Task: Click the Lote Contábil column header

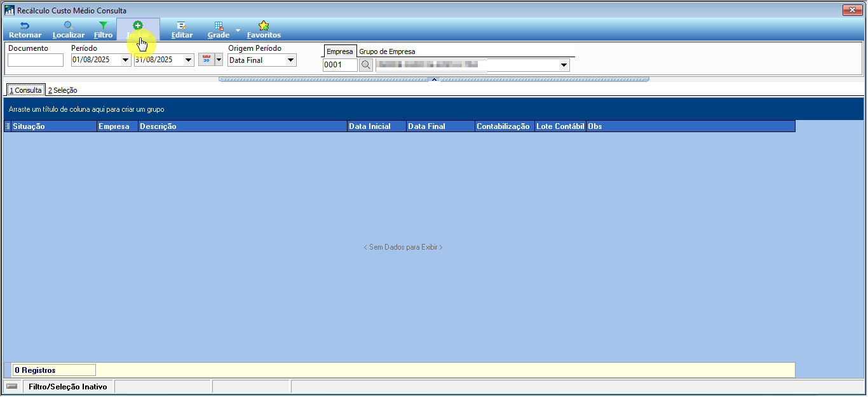Action: pos(560,126)
